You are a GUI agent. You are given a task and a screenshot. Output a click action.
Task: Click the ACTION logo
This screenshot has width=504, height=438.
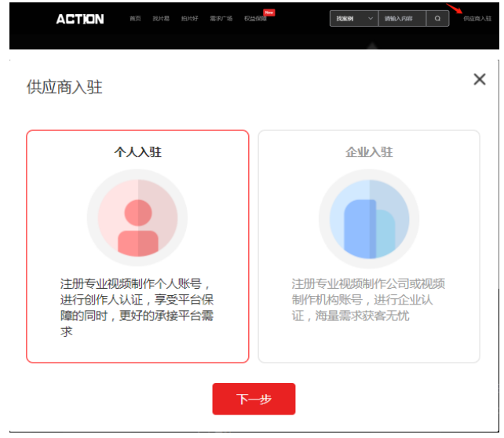click(80, 19)
